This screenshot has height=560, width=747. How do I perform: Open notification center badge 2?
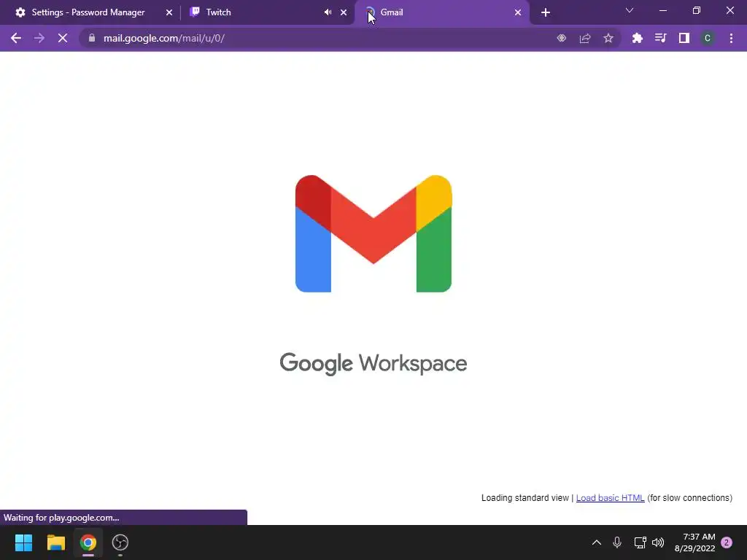click(x=727, y=542)
